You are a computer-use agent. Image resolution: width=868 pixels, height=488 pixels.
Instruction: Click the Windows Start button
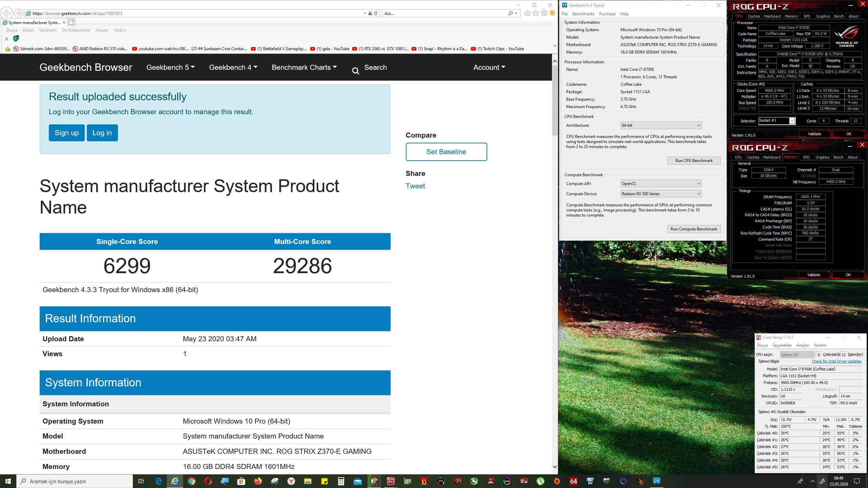point(8,481)
